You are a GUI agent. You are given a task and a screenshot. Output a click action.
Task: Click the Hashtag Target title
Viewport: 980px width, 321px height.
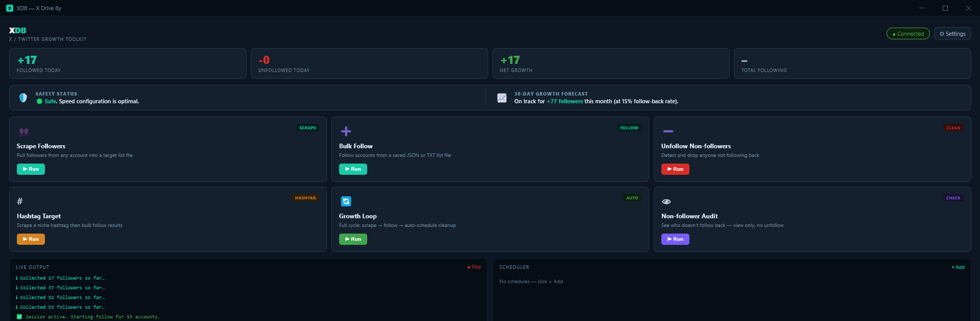click(x=39, y=216)
